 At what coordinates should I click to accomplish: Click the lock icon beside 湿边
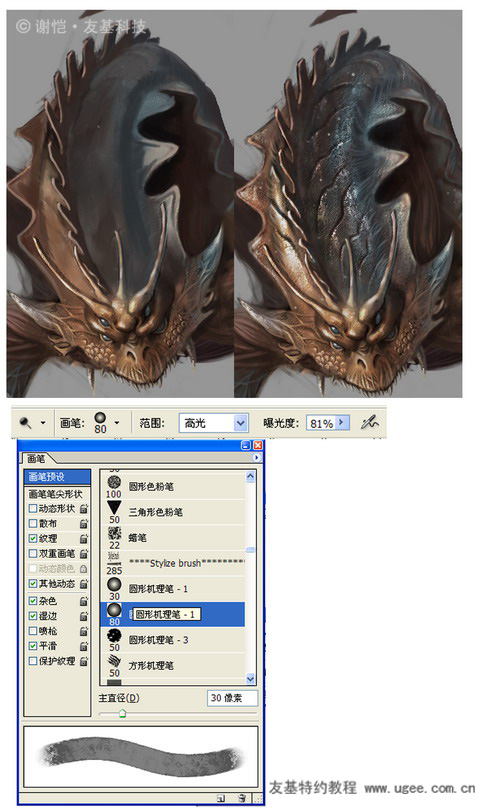tap(84, 616)
